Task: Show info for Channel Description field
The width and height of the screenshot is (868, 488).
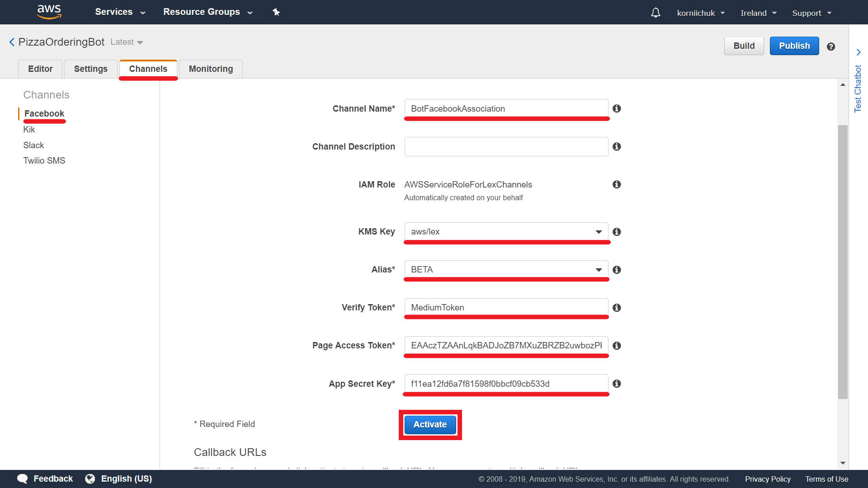Action: coord(617,146)
